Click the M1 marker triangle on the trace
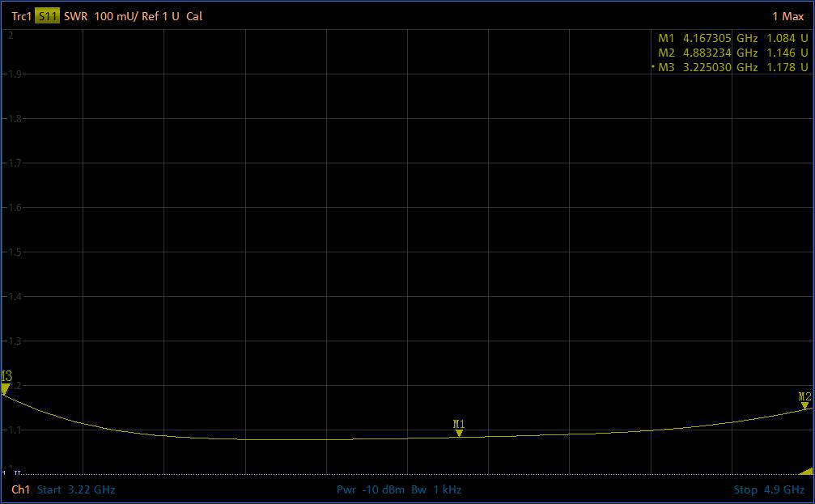Screen dimensions: 815x504 459,434
